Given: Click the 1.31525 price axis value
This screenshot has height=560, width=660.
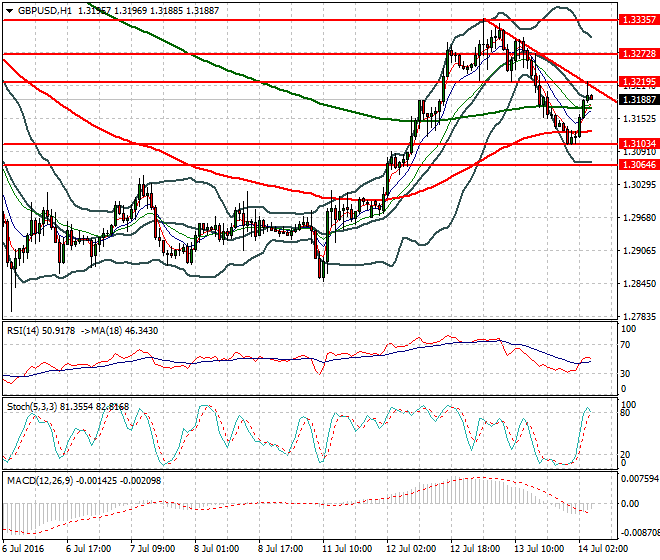Looking at the screenshot, I should (x=639, y=119).
